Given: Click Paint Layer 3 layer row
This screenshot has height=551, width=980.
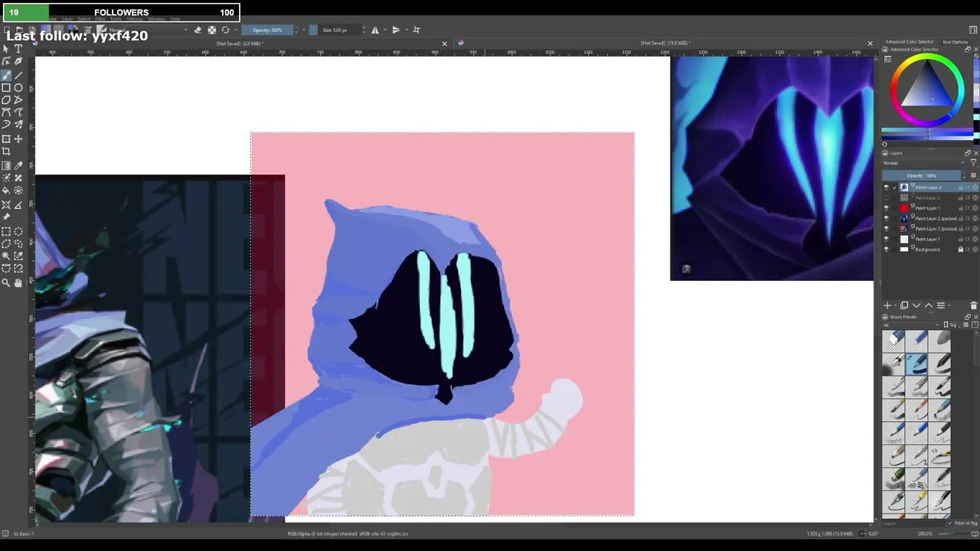Looking at the screenshot, I should coord(930,187).
